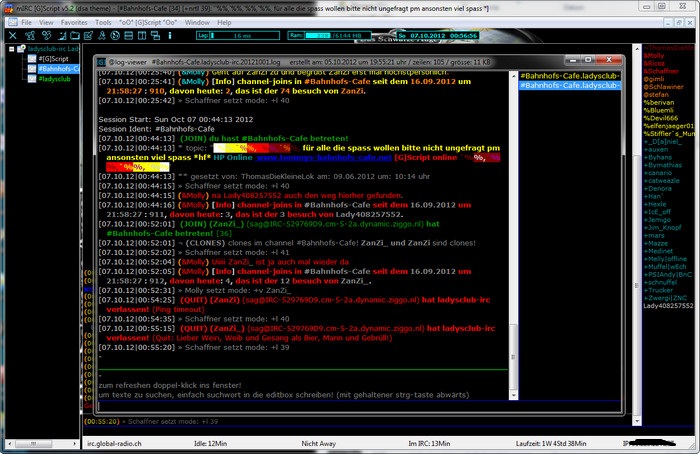The image size is (700, 454).
Task: Click the Ram usage bar
Action: coord(329,36)
